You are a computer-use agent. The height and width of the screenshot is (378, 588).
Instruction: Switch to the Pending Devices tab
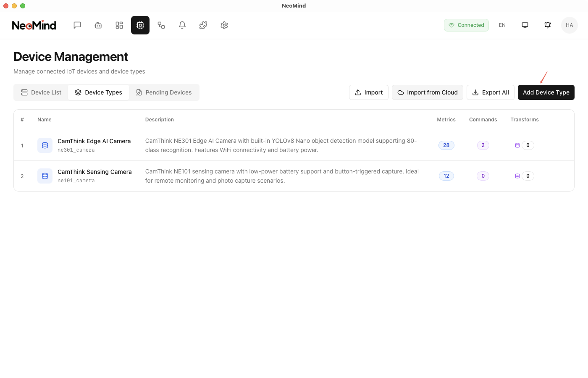pyautogui.click(x=164, y=92)
